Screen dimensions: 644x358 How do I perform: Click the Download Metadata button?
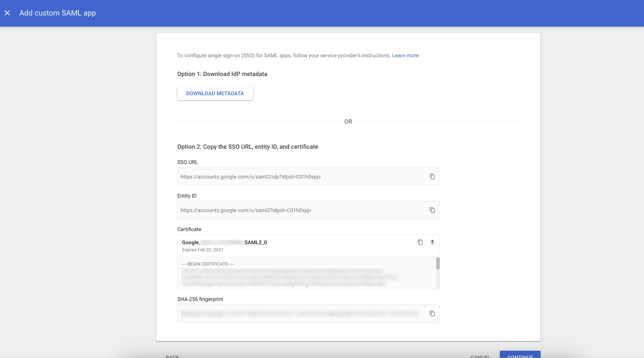click(x=215, y=93)
